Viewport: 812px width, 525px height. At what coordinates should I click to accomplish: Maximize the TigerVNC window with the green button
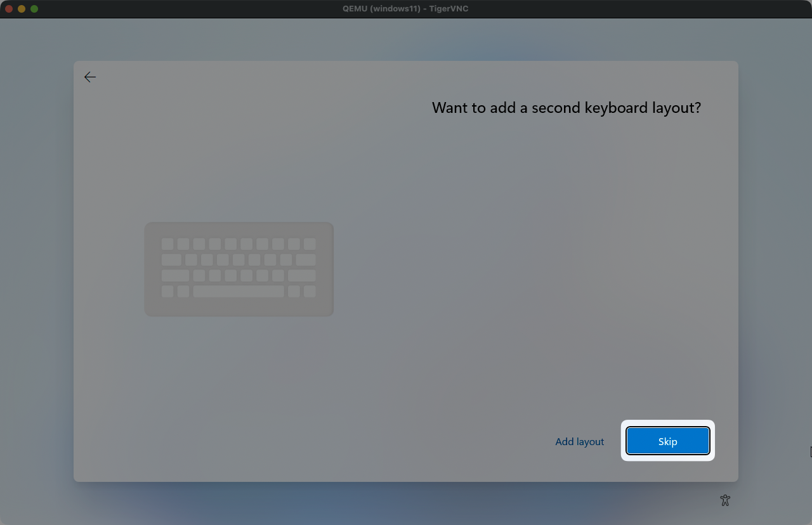pos(34,9)
